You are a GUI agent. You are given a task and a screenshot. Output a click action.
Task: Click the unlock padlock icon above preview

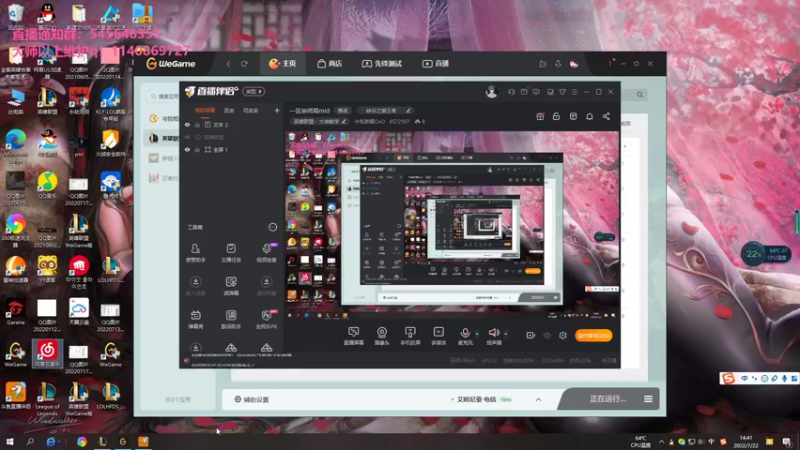(556, 116)
